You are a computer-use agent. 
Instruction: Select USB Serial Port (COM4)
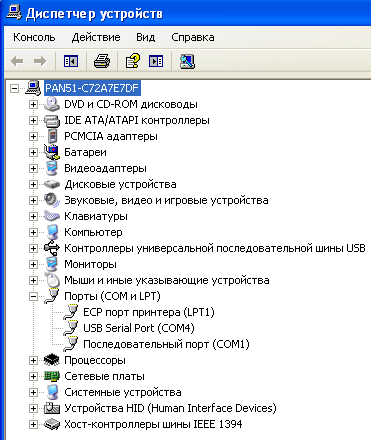point(139,328)
